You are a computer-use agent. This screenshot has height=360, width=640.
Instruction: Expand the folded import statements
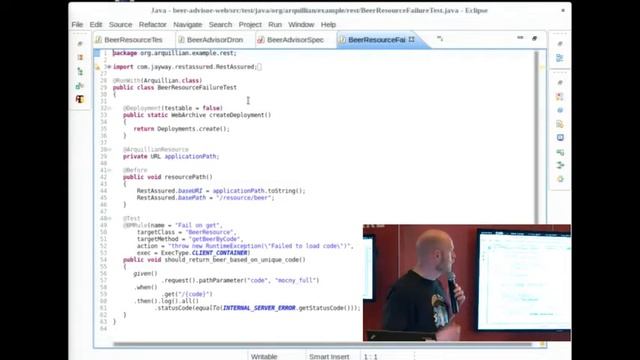109,67
